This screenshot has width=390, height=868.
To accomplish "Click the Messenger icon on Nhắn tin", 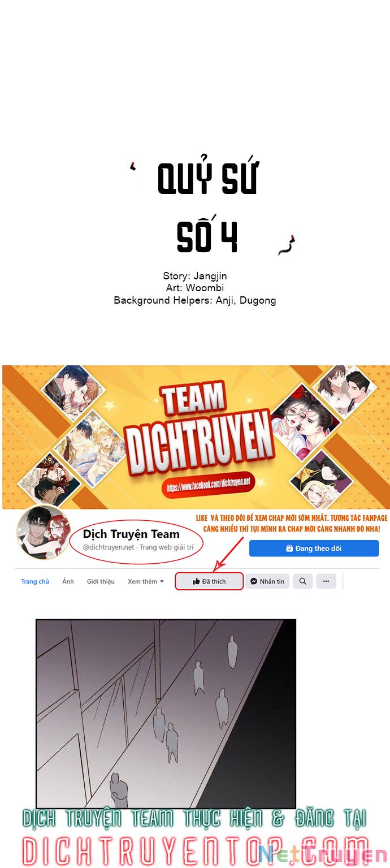I will [254, 581].
